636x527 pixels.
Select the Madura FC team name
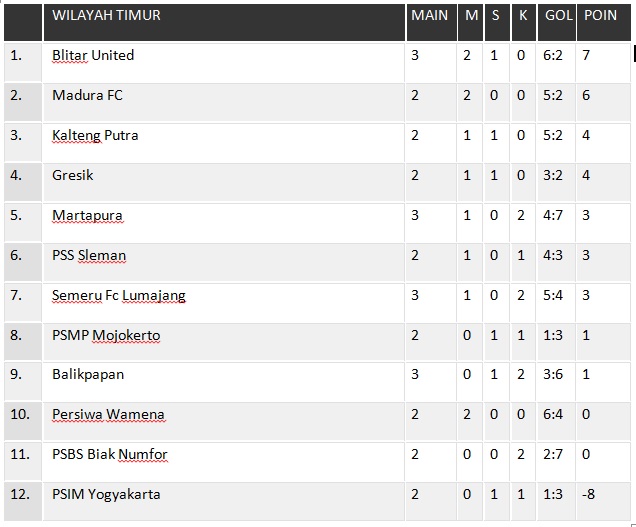[87, 96]
